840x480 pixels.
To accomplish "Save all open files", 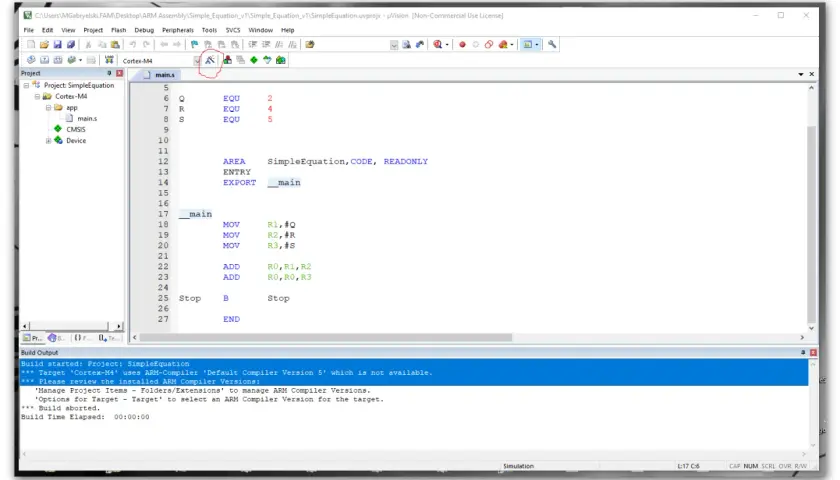I will 70,44.
